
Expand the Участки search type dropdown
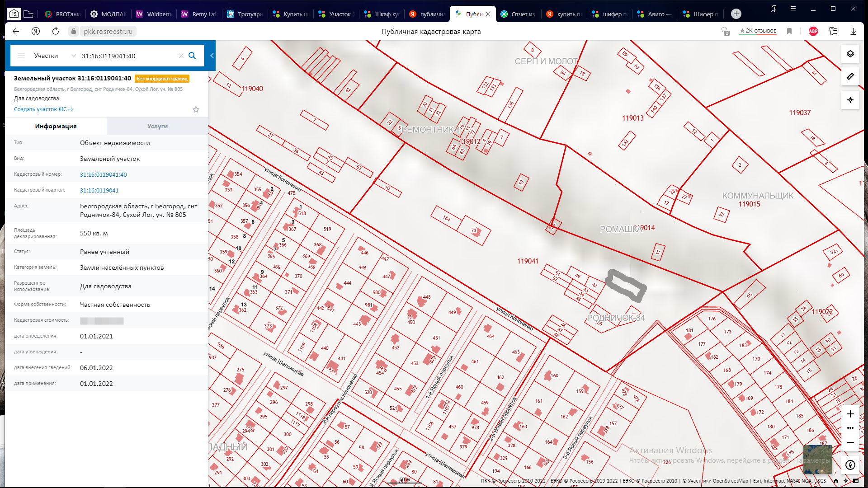[x=73, y=56]
